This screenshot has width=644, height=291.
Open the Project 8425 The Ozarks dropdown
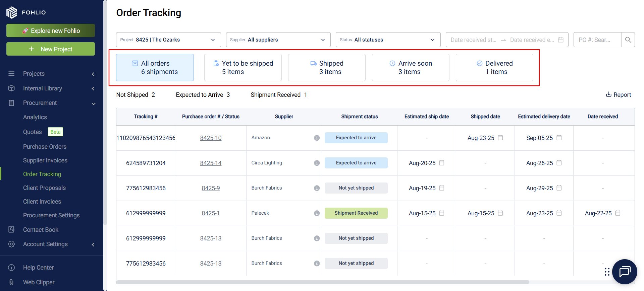(168, 40)
